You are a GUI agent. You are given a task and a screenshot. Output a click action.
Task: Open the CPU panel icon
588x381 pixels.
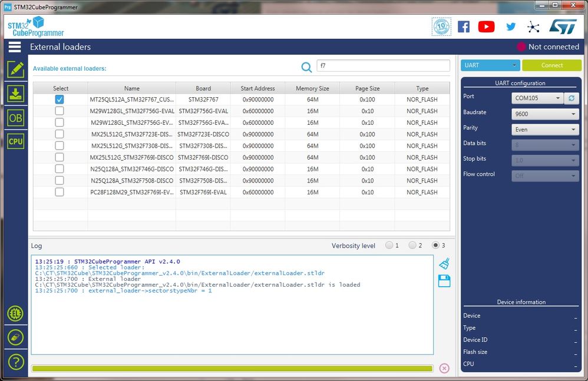coord(15,141)
